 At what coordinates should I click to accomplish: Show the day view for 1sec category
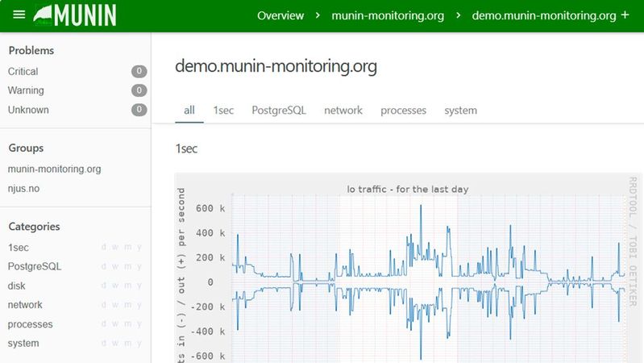[104, 248]
